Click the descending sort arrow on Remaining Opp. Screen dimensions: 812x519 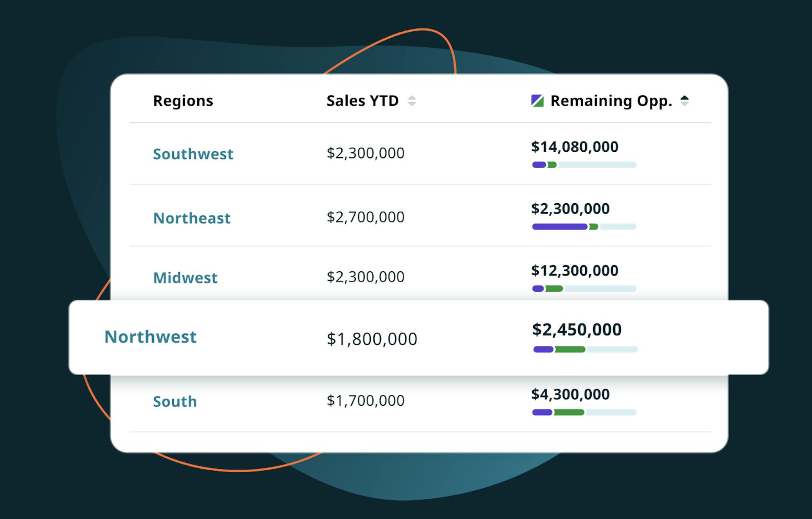[x=685, y=103]
